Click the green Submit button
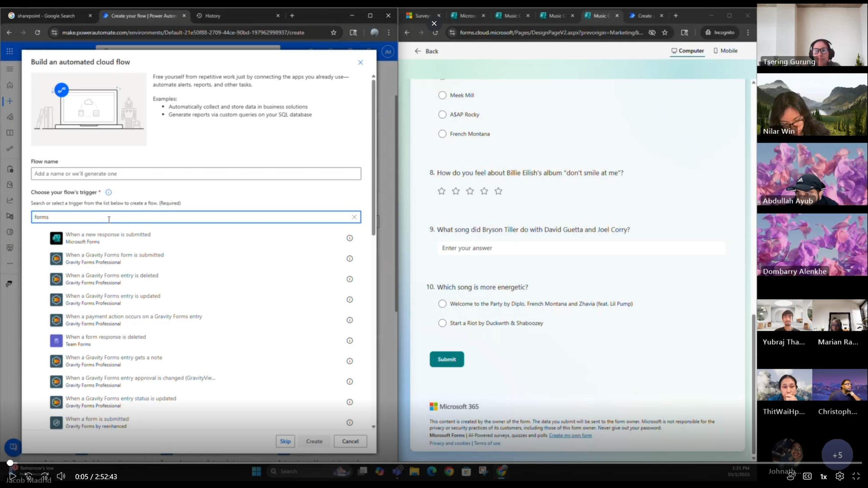 pos(446,359)
